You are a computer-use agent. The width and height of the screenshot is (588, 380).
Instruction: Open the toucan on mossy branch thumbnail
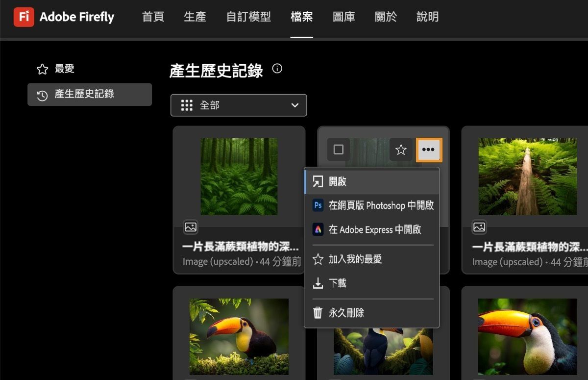click(239, 337)
